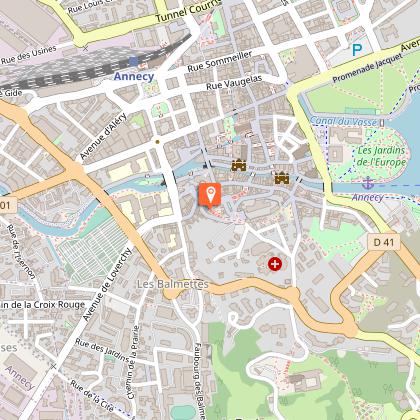Click the Rue Vaugelas street label
The width and height of the screenshot is (420, 420).
(x=234, y=82)
